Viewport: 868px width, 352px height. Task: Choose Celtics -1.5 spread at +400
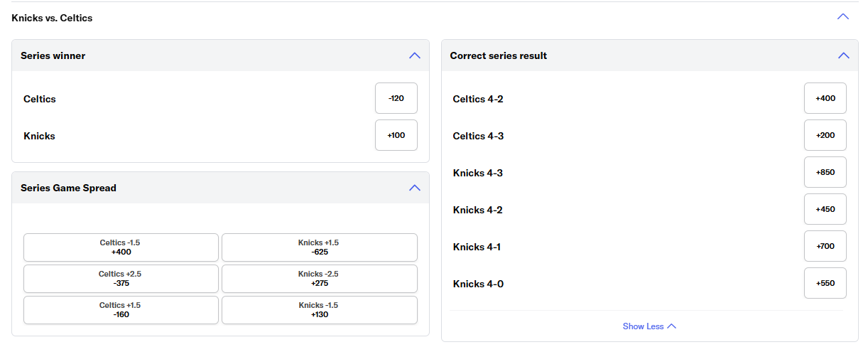121,247
